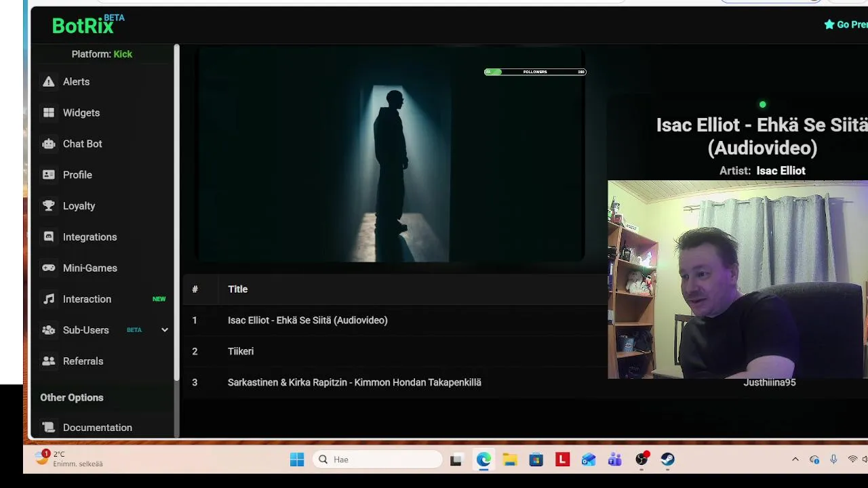The image size is (868, 488).
Task: Click the Isac Elliot artist name
Action: coord(781,171)
